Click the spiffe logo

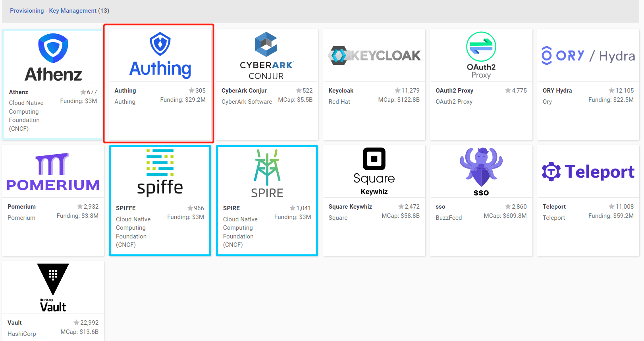coord(160,173)
